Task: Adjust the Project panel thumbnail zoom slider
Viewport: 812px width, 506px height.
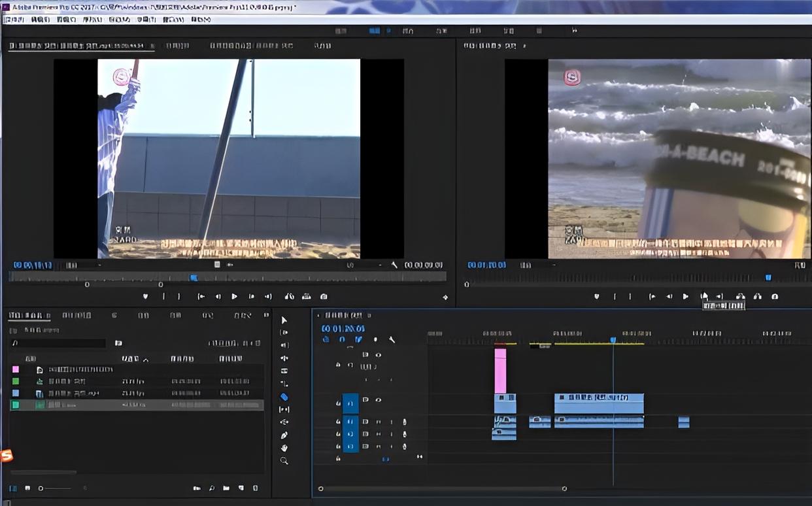Action: click(55, 488)
